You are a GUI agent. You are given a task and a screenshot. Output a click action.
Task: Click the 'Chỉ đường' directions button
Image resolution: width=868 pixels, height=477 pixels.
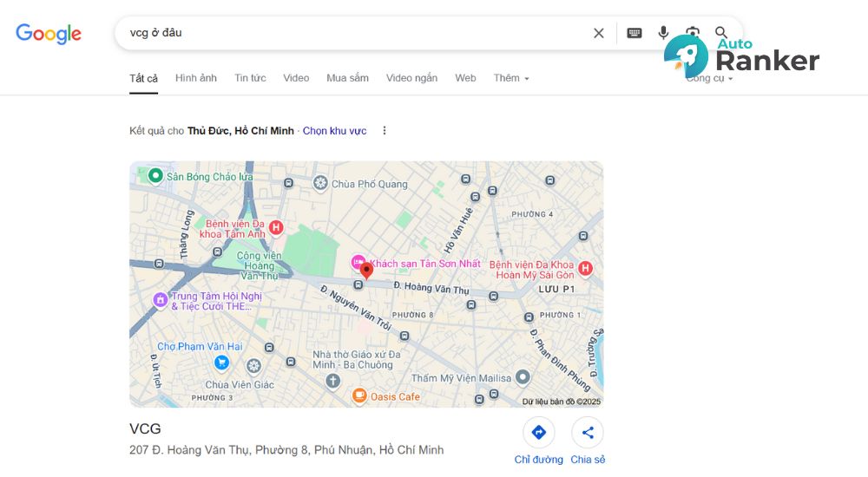[x=539, y=441]
